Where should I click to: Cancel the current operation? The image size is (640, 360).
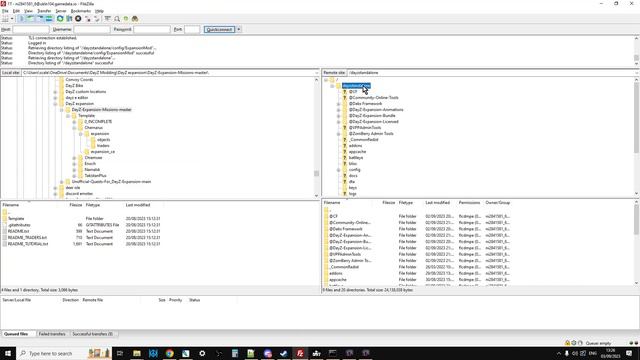[x=78, y=19]
